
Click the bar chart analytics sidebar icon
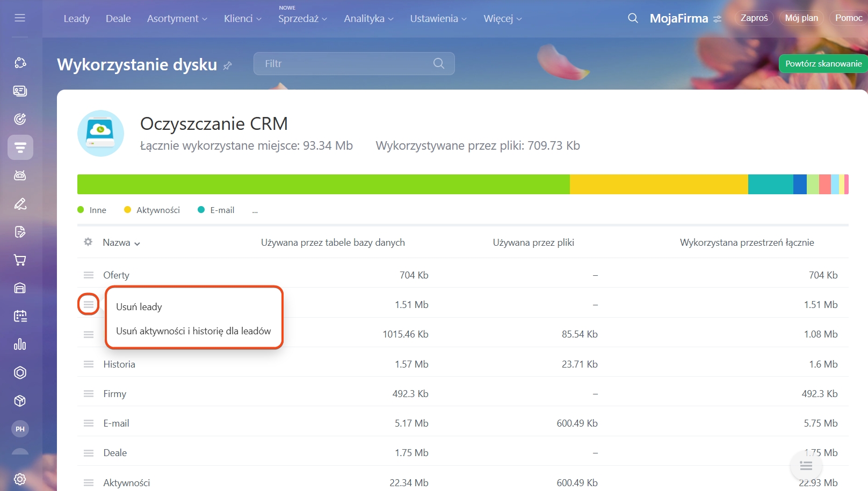click(x=20, y=345)
